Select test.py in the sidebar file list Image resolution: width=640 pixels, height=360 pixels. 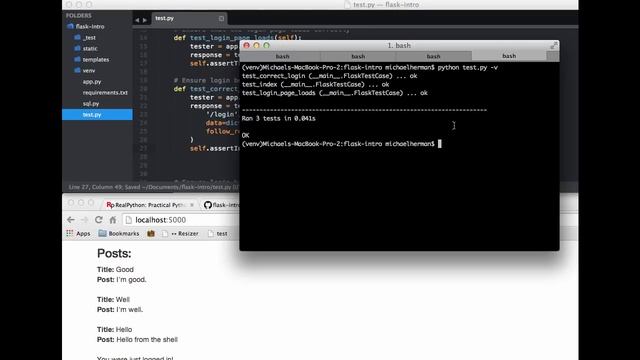[x=97, y=115]
